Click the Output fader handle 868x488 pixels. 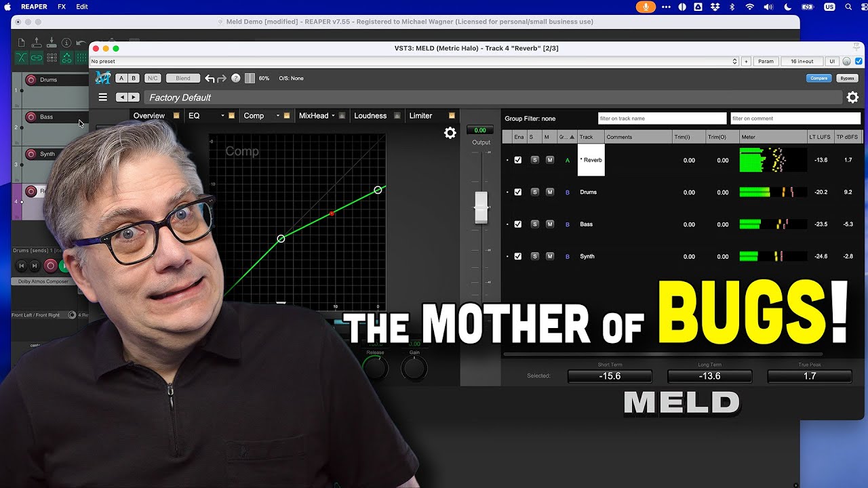481,207
